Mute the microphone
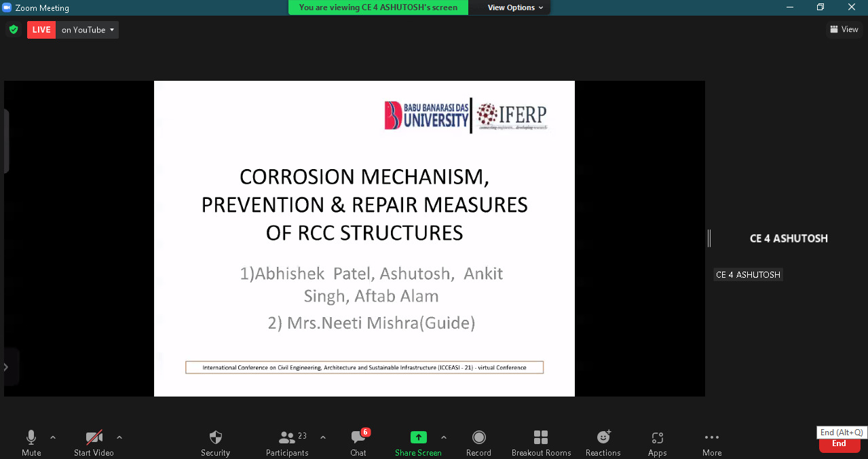Image resolution: width=868 pixels, height=459 pixels. pyautogui.click(x=31, y=443)
